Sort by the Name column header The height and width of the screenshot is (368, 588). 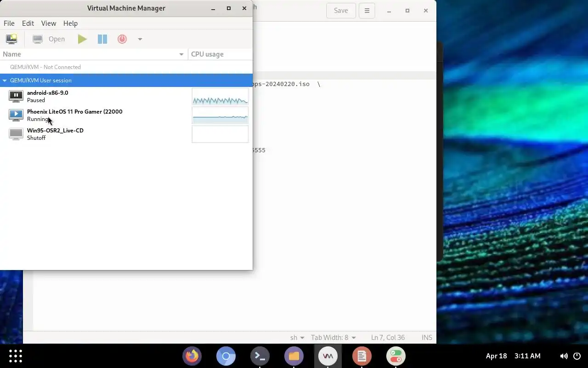click(x=94, y=54)
